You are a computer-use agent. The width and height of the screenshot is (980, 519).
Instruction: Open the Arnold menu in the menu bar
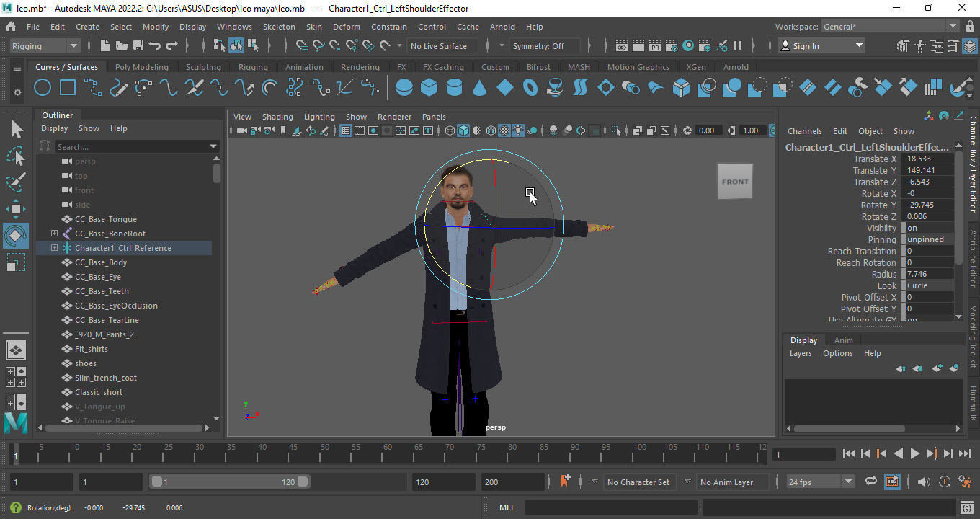(502, 27)
